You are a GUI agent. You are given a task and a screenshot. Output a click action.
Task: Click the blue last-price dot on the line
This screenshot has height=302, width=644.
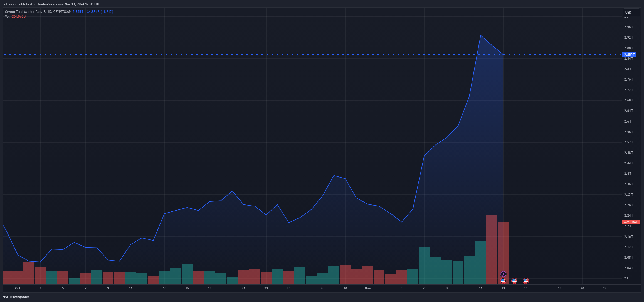(503, 54)
